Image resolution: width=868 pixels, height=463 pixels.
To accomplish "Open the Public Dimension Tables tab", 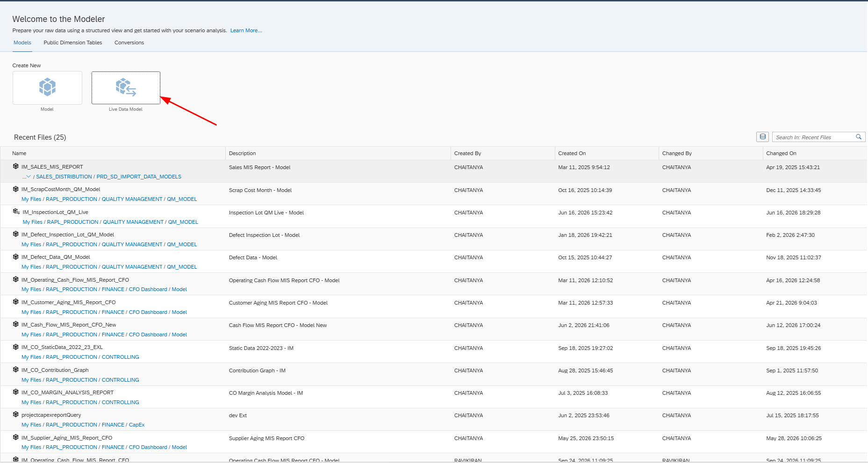I will [x=73, y=43].
